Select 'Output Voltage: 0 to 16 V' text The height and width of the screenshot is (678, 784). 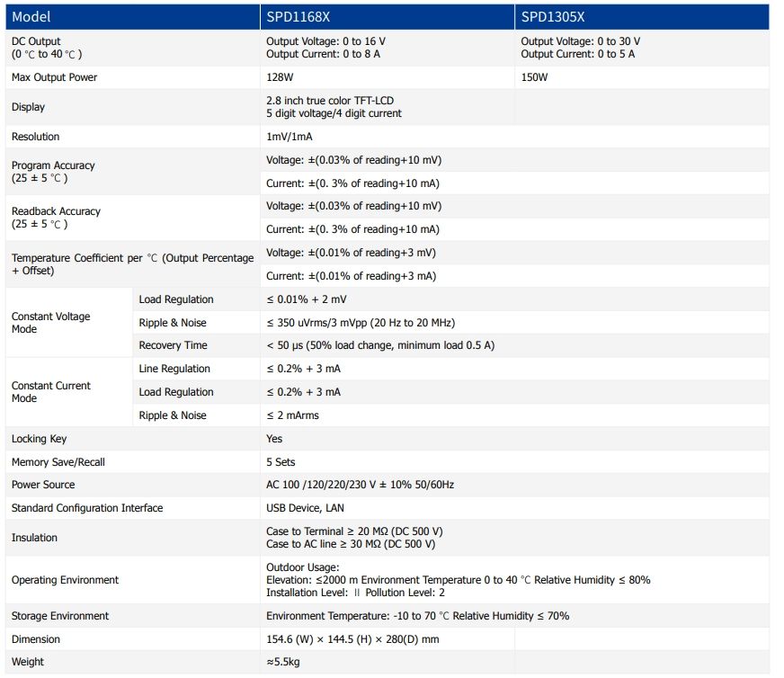(325, 41)
